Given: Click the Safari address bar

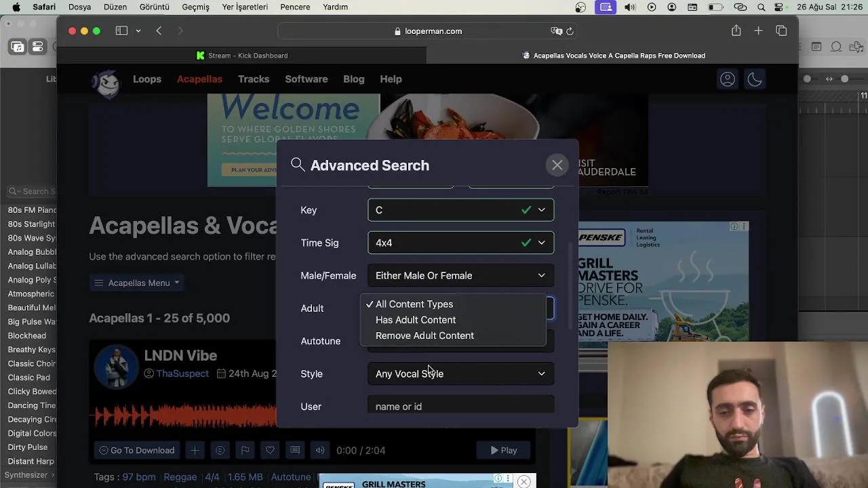Looking at the screenshot, I should (x=427, y=31).
